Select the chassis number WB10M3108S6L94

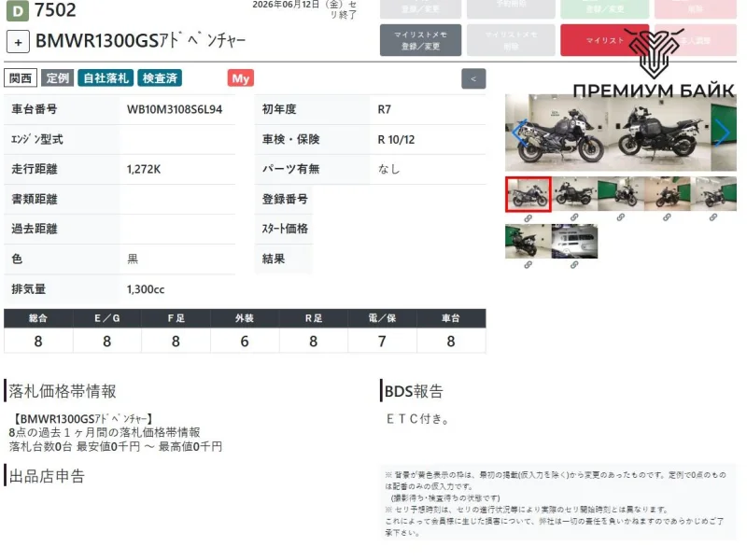point(175,109)
